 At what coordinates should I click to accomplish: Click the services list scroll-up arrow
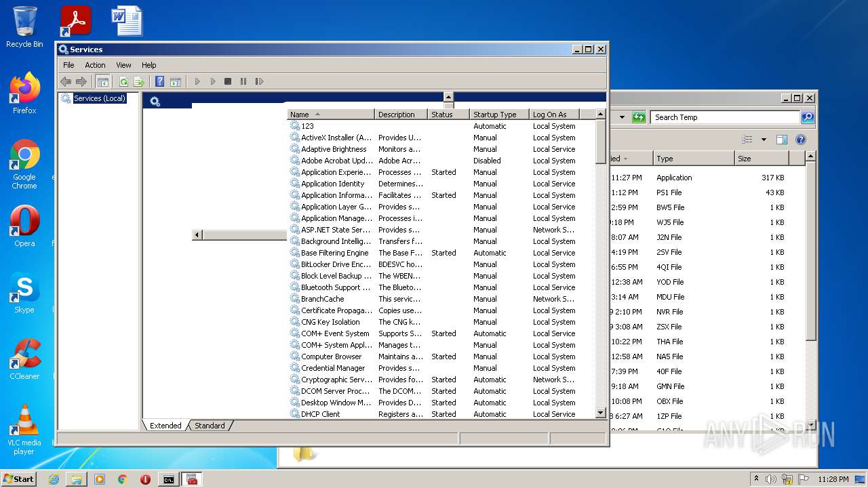point(600,115)
